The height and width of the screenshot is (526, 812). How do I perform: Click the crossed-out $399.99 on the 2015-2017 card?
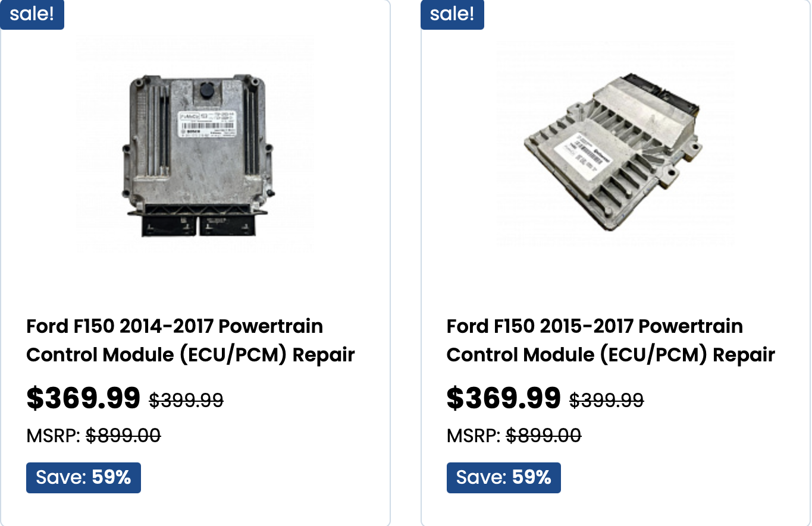(x=606, y=401)
